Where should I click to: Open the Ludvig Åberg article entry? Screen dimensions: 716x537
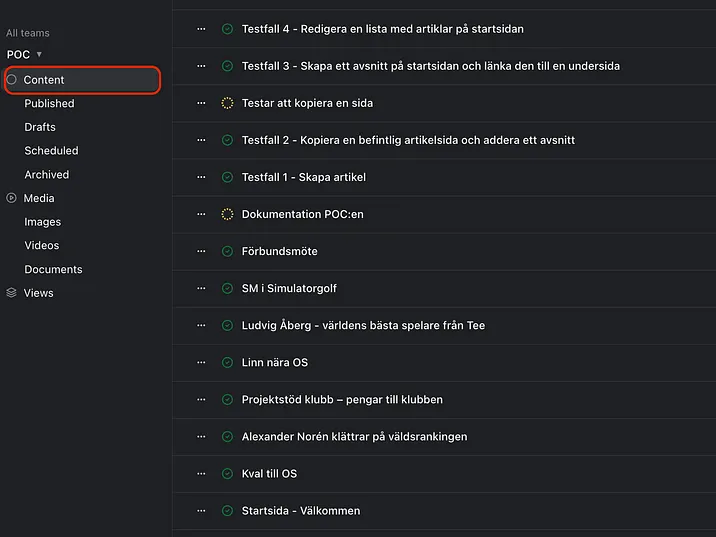[363, 325]
